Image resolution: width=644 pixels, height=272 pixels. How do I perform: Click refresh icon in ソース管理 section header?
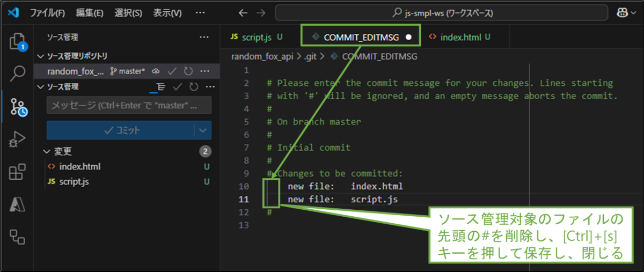click(193, 86)
